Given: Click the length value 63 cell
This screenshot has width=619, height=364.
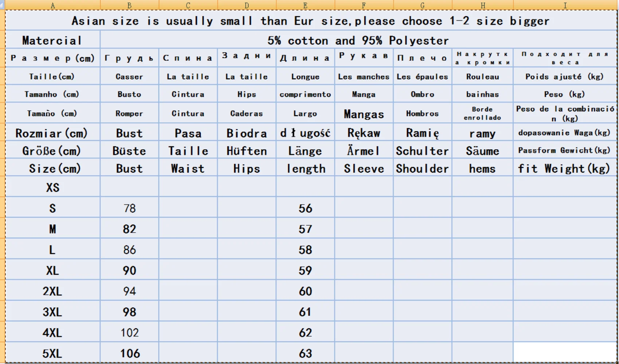Looking at the screenshot, I should click(305, 353).
